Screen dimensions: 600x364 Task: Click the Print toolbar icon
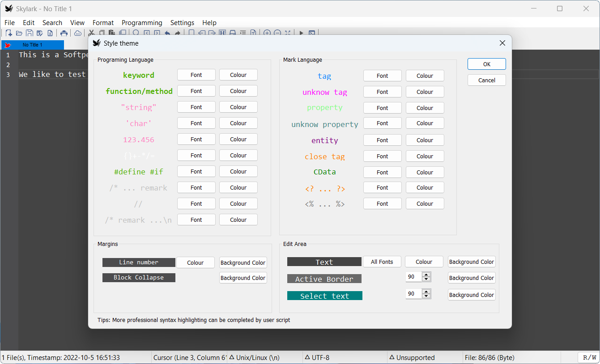click(x=64, y=33)
